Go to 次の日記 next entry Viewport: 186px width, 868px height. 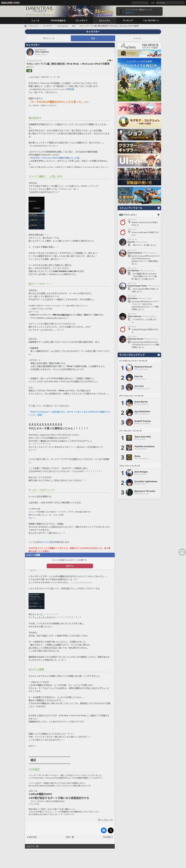point(108,837)
